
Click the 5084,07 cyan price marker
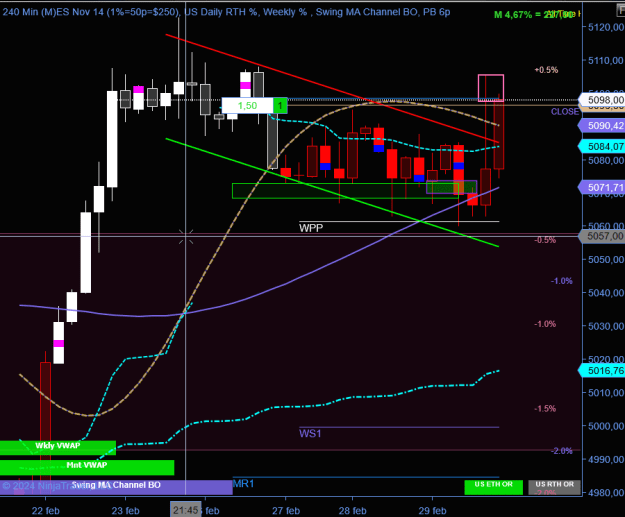(603, 146)
